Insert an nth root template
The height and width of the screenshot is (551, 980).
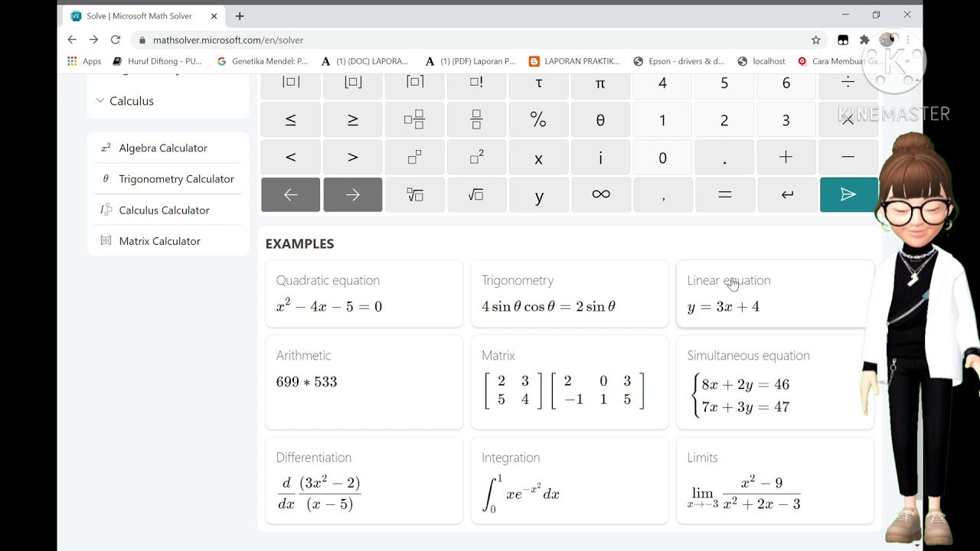tap(414, 194)
